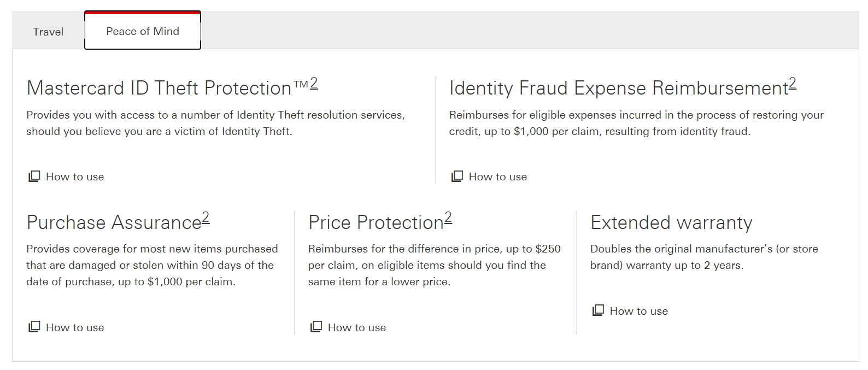Click overlay icon under Price Protection
Image resolution: width=868 pixels, height=370 pixels.
pos(316,327)
